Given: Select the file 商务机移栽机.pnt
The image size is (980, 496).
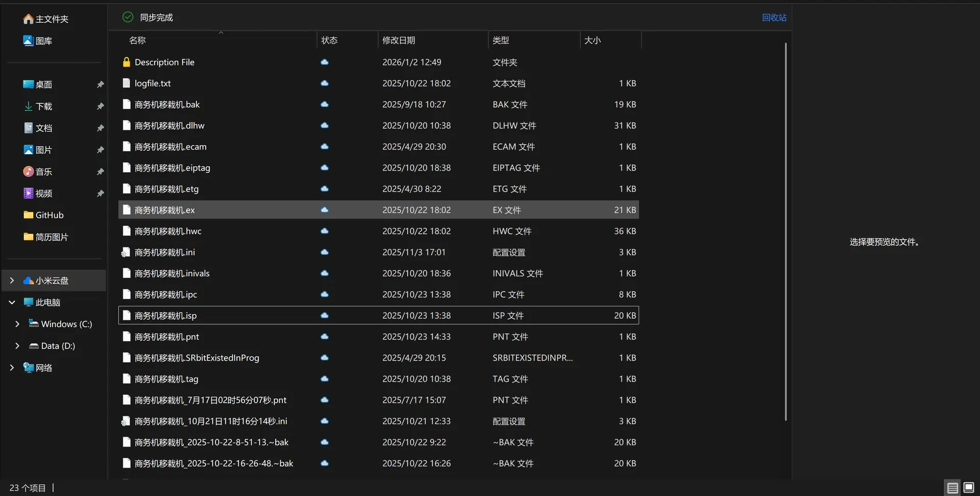Looking at the screenshot, I should (x=379, y=337).
